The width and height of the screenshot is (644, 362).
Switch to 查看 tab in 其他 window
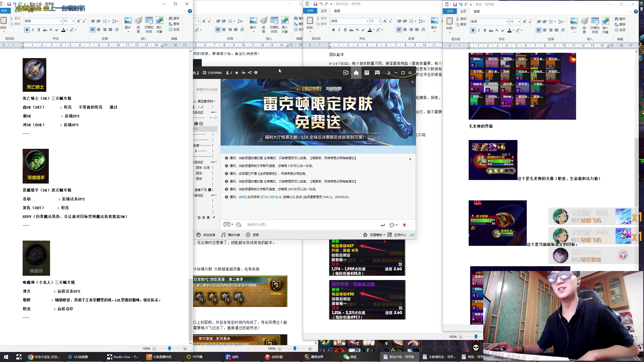pyautogui.click(x=477, y=11)
